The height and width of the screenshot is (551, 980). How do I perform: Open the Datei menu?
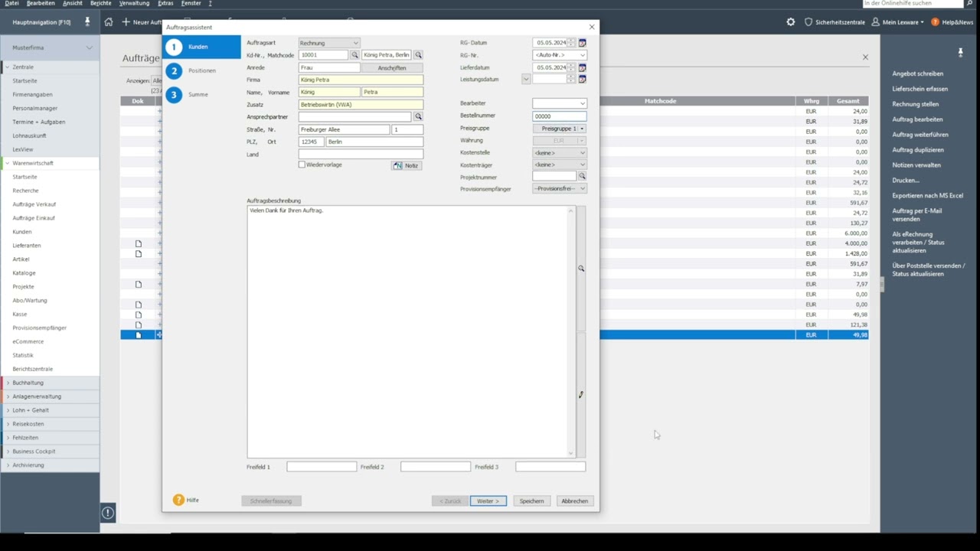(x=11, y=3)
